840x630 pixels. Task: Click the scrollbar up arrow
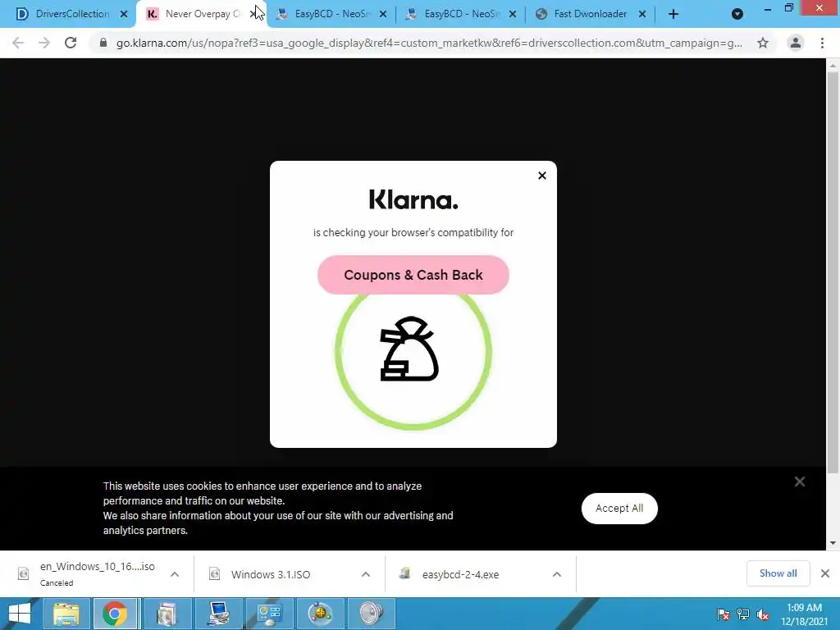833,66
